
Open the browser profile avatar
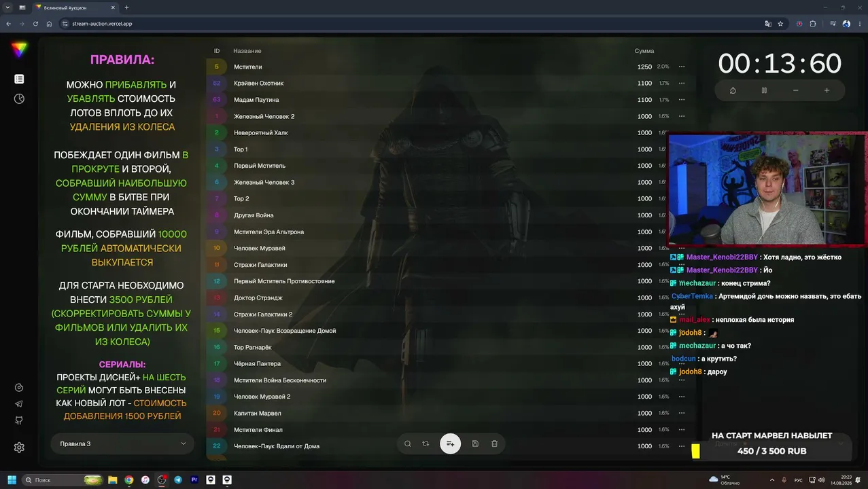[x=846, y=24]
